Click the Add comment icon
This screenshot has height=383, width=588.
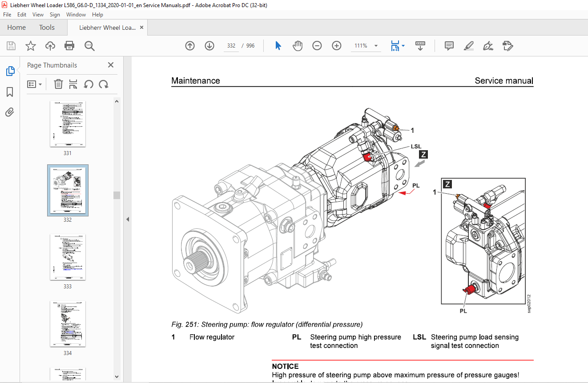pos(449,46)
